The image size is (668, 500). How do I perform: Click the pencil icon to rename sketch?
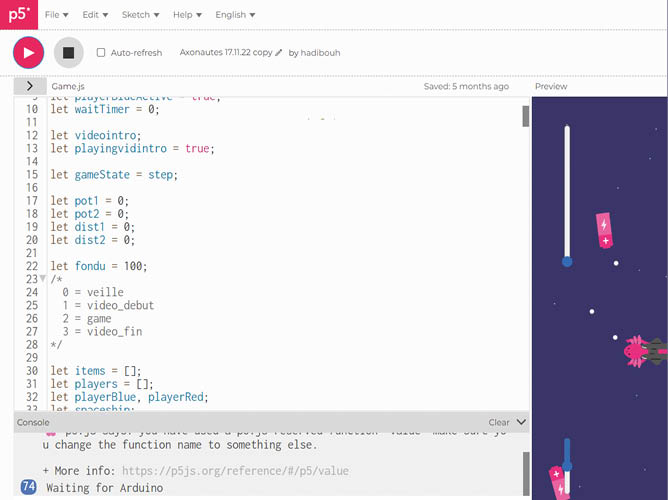279,53
